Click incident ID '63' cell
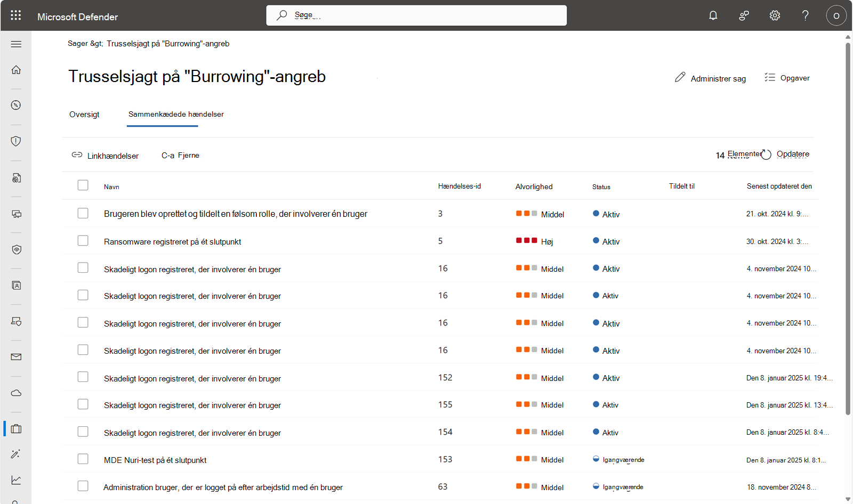This screenshot has height=504, width=853. (443, 487)
